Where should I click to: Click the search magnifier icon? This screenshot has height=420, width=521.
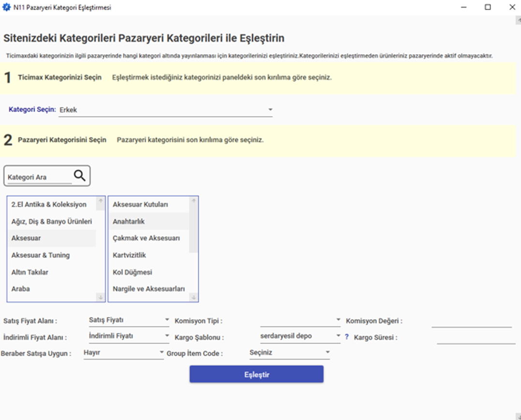click(80, 175)
